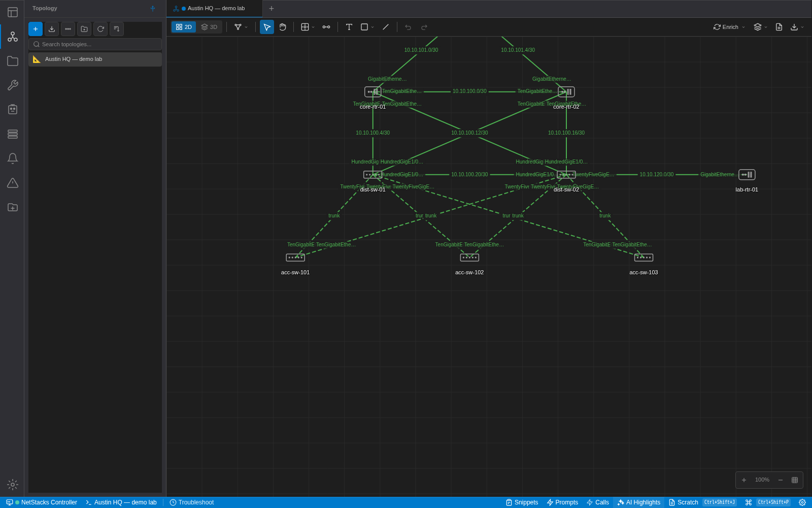This screenshot has height=508, width=812.
Task: Click the Search topologies field
Action: pos(95,44)
